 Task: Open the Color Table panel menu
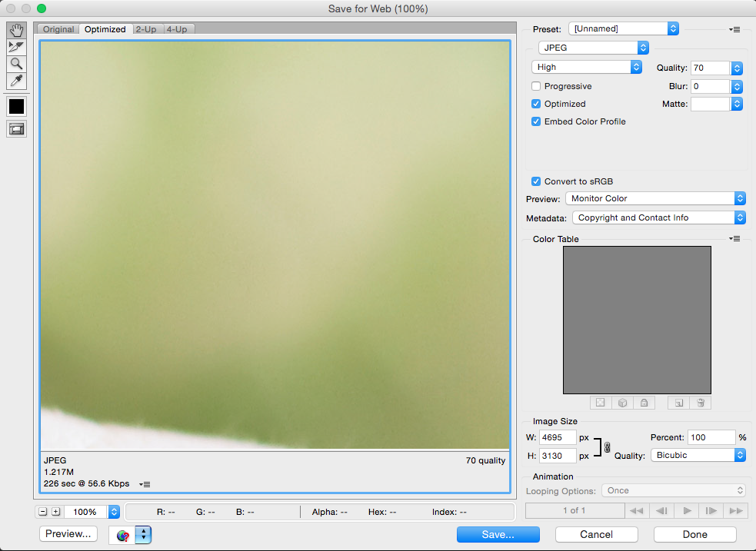734,238
